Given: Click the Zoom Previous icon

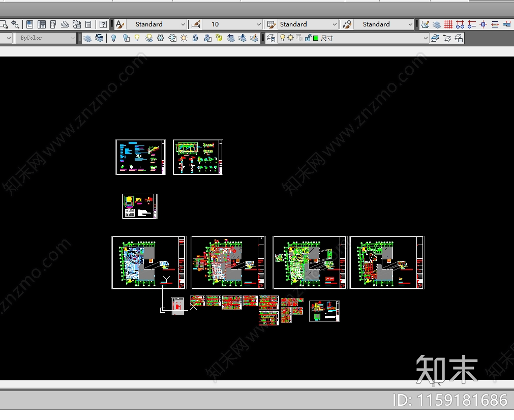Looking at the screenshot, I should point(15,24).
